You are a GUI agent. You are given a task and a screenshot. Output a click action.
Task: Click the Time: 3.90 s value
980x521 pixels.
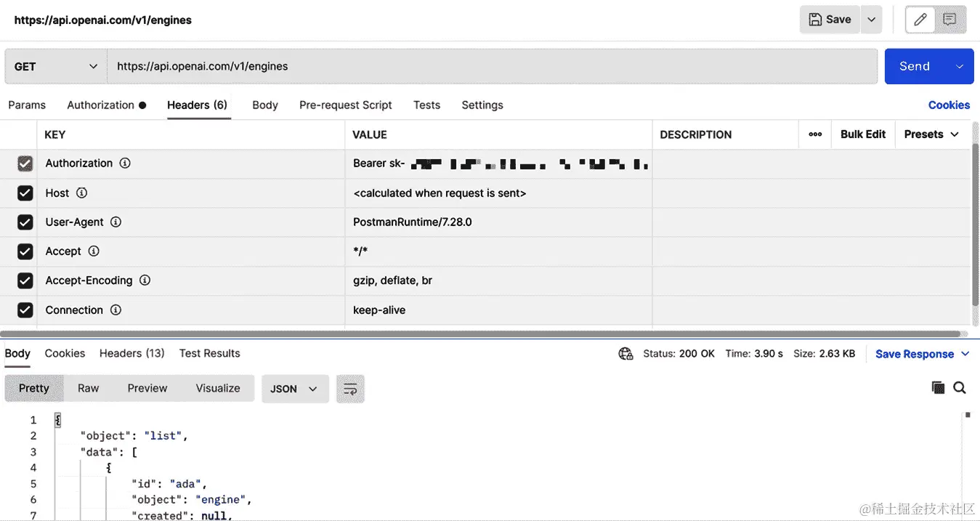coord(754,354)
